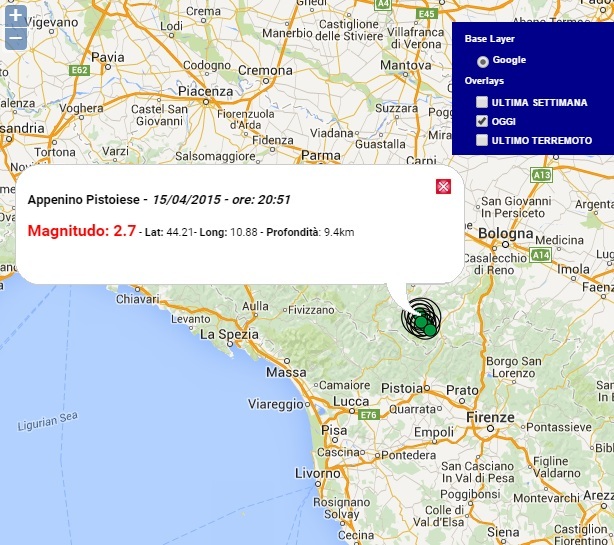Click the E62 road shield
614x545 pixels.
(x=79, y=70)
